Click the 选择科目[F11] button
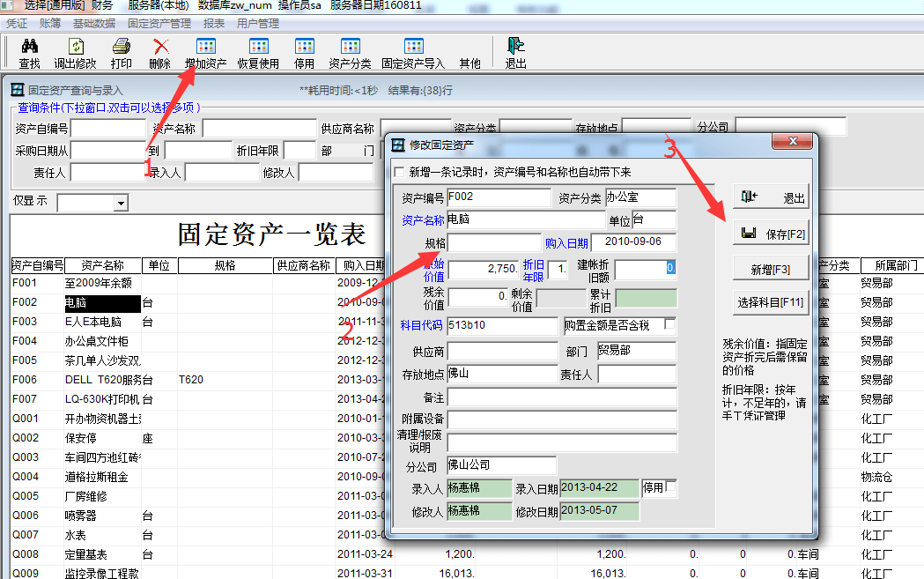 click(x=770, y=302)
